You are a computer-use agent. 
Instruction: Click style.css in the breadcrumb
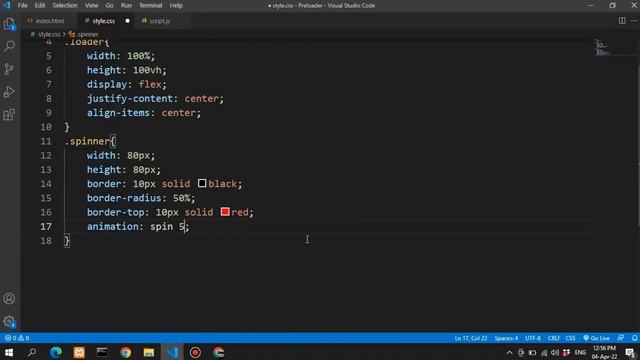49,35
